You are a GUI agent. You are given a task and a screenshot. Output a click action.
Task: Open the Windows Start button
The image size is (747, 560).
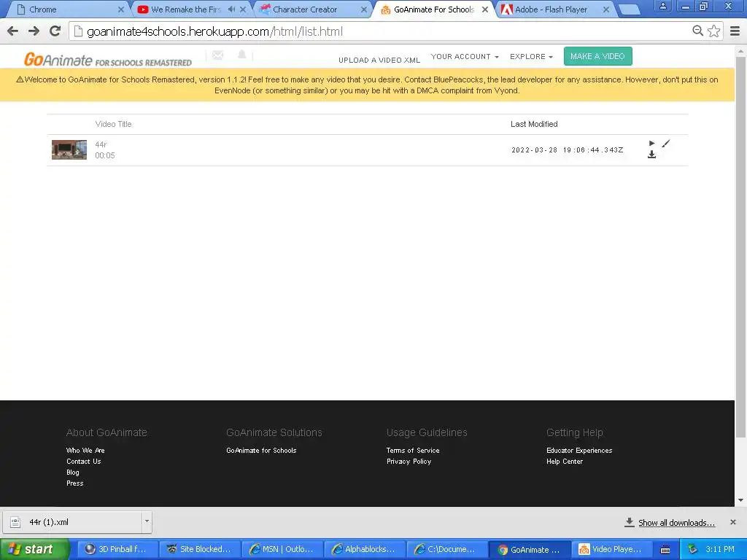tap(34, 549)
